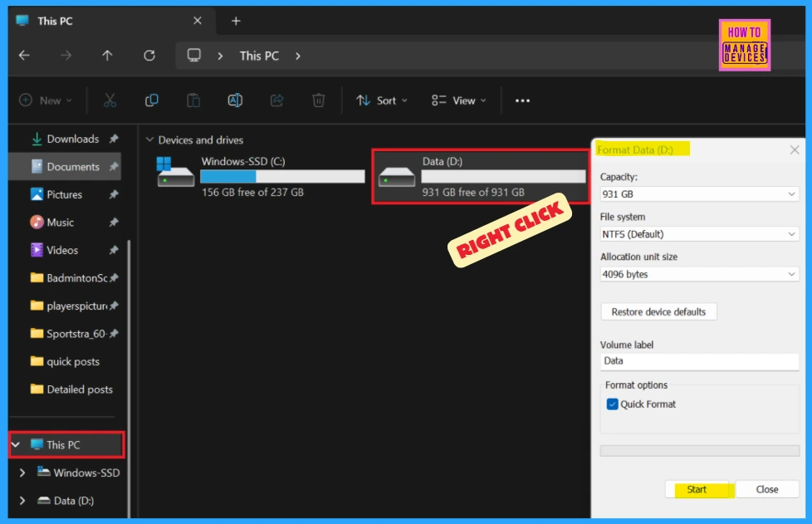The width and height of the screenshot is (812, 524).
Task: Click the pin icon next to Videos
Action: (114, 250)
